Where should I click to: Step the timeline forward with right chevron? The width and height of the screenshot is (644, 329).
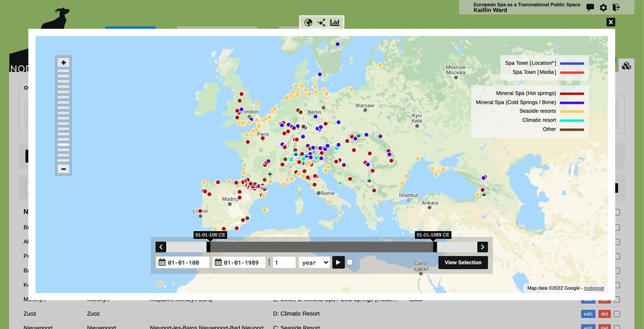click(482, 247)
